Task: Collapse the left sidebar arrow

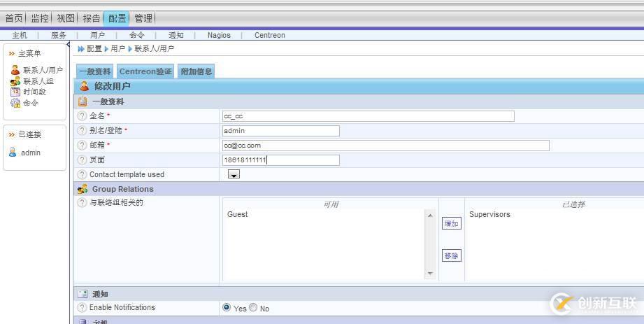Action: point(69,44)
